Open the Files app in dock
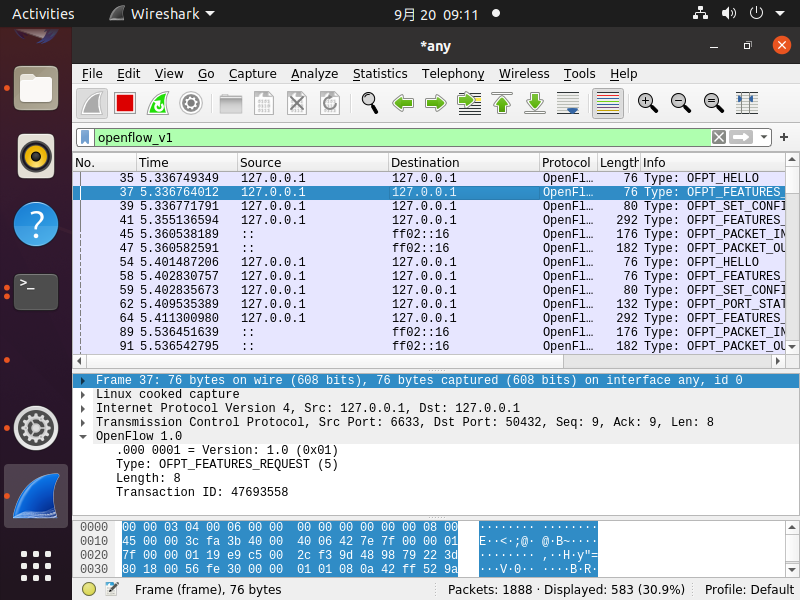 pos(36,88)
